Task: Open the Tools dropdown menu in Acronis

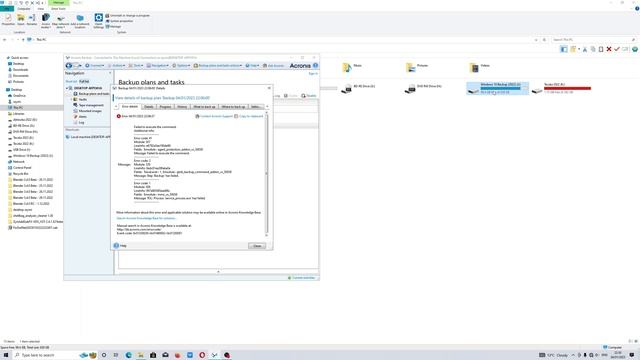Action: point(136,66)
